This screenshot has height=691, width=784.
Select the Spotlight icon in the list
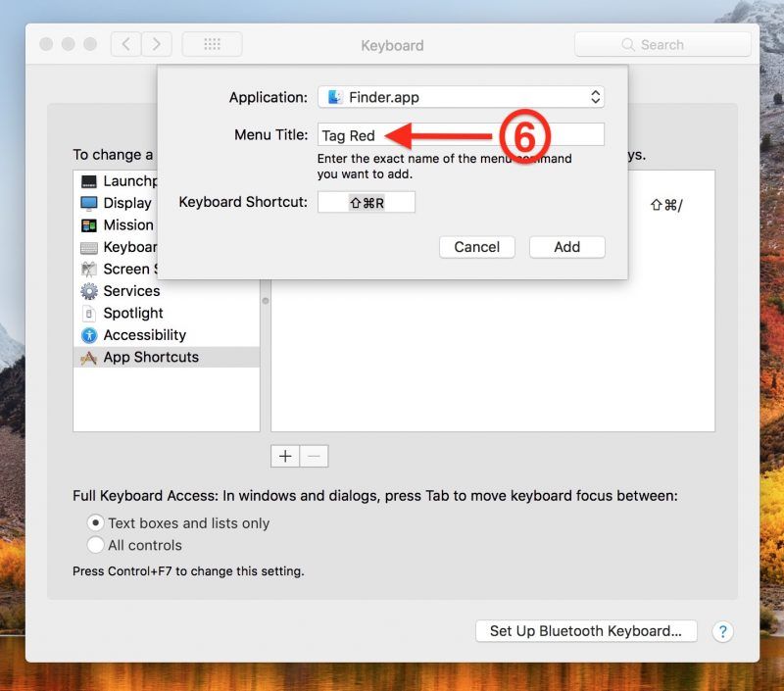click(x=89, y=314)
